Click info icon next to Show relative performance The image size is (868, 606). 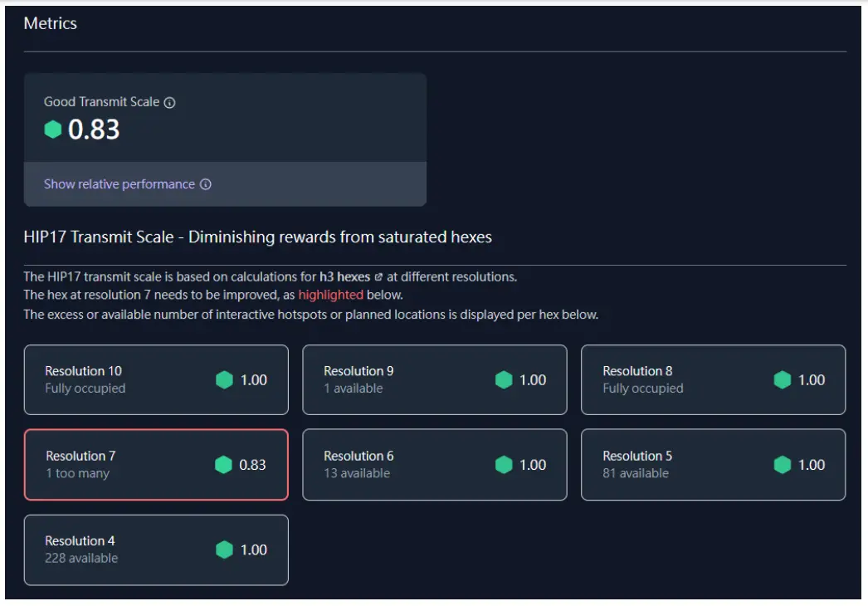click(206, 184)
